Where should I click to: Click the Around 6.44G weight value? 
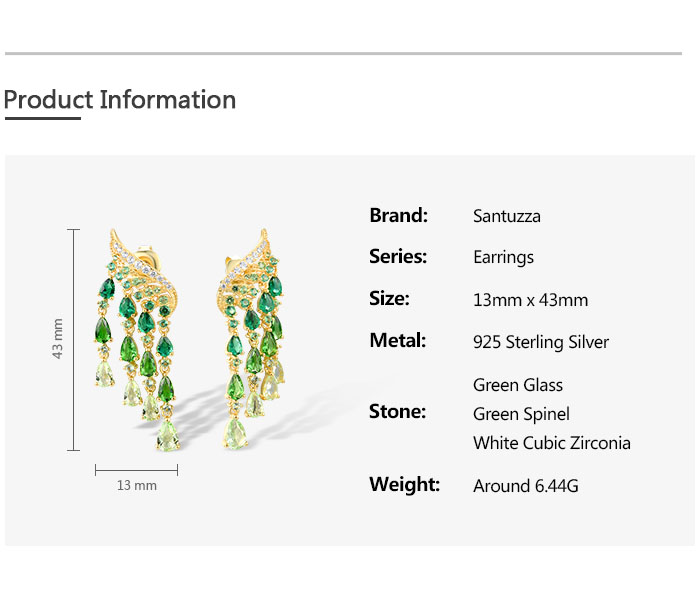525,486
